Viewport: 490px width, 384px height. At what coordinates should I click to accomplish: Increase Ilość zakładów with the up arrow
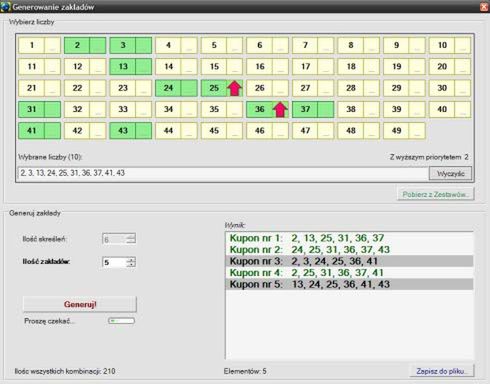click(x=131, y=260)
